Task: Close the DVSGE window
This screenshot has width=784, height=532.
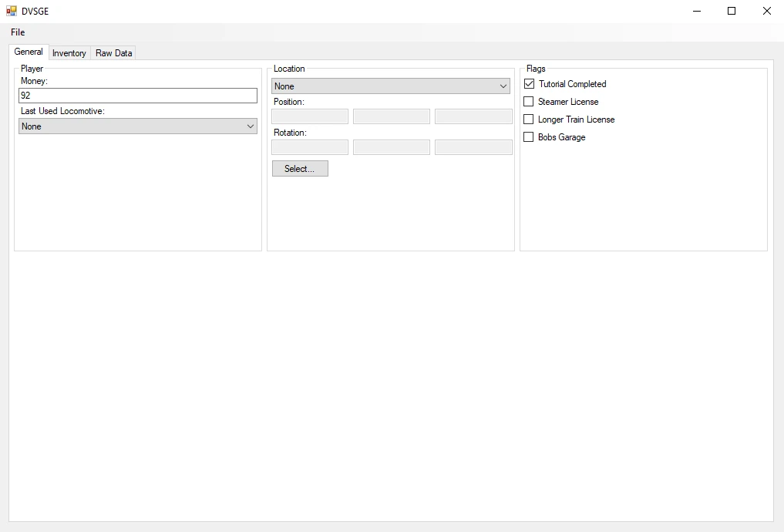Action: pyautogui.click(x=766, y=11)
